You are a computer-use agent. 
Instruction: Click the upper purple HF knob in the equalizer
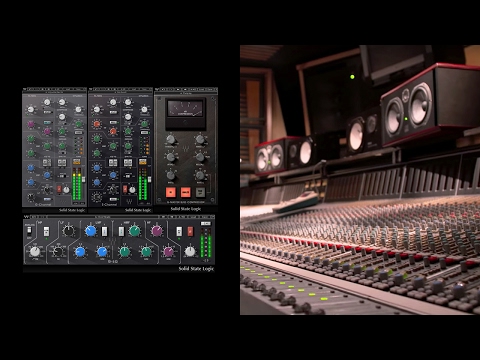157,230
